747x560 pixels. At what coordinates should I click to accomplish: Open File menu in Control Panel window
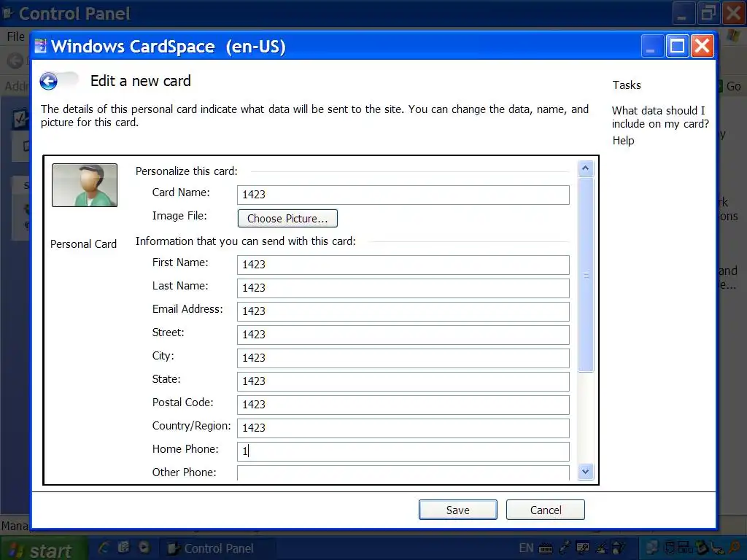pyautogui.click(x=16, y=36)
